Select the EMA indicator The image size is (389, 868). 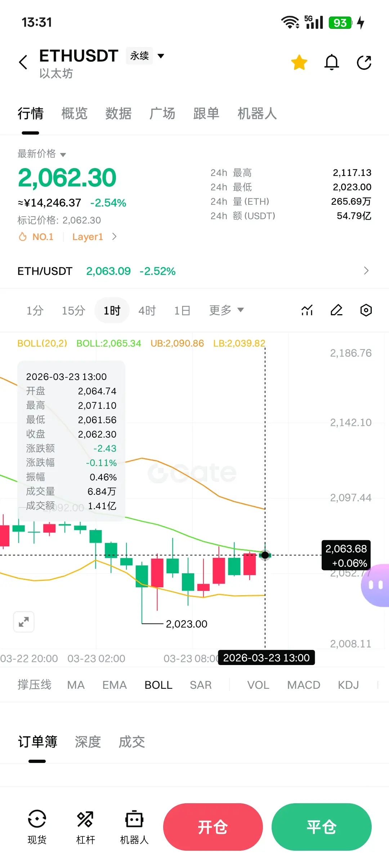click(115, 685)
